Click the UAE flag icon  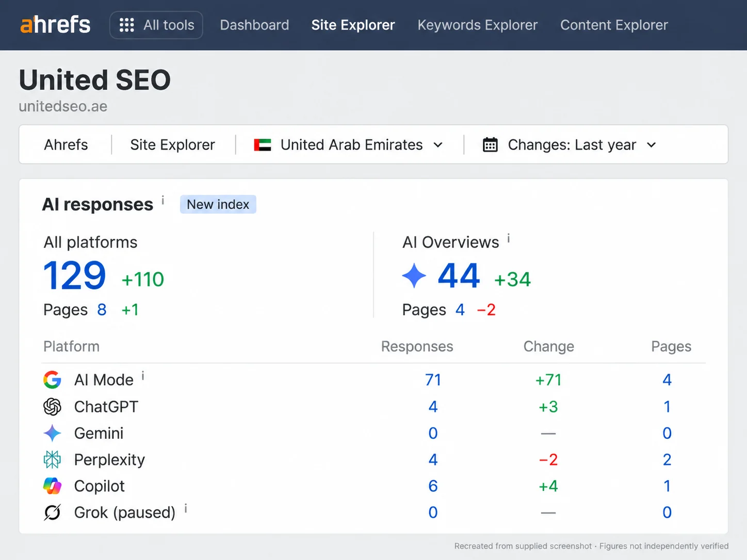coord(263,145)
